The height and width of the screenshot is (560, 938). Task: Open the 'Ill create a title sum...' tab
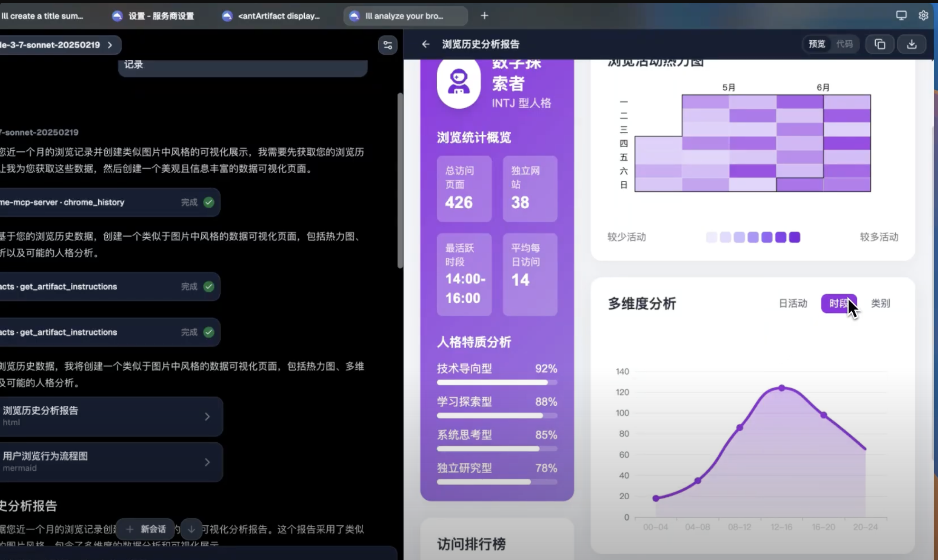[x=43, y=16]
